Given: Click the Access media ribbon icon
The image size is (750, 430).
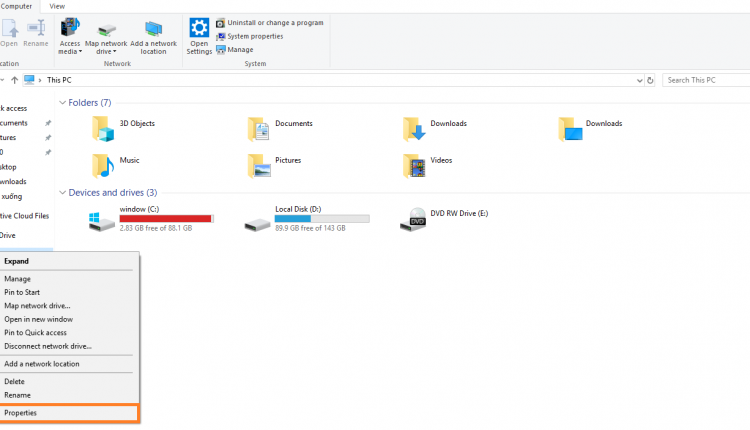Looking at the screenshot, I should point(70,28).
